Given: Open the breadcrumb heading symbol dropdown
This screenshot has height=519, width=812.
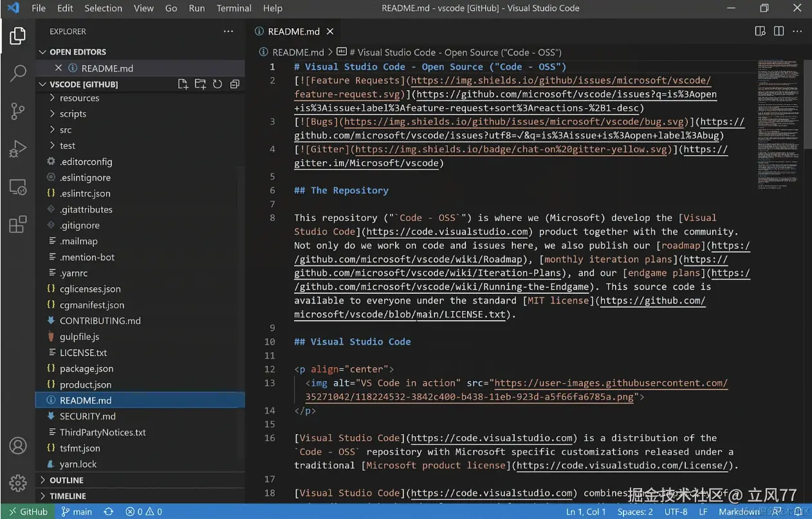Looking at the screenshot, I should tap(449, 52).
